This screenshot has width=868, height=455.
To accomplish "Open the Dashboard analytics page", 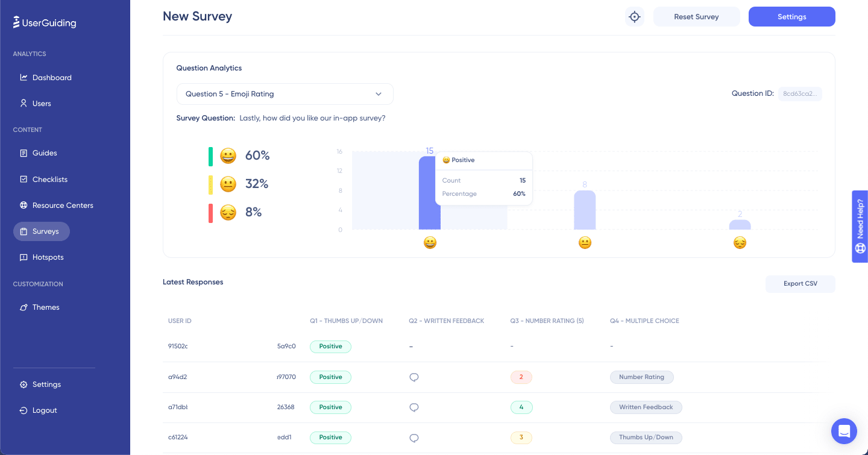I will point(52,77).
